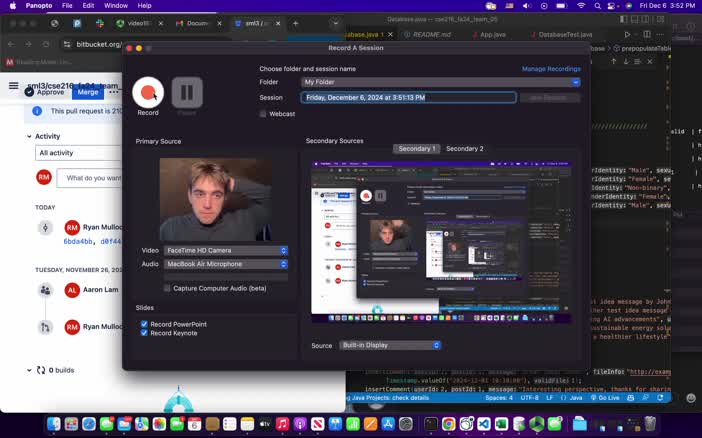Uncheck Record PowerPoint
This screenshot has width=702, height=438.
coord(145,324)
